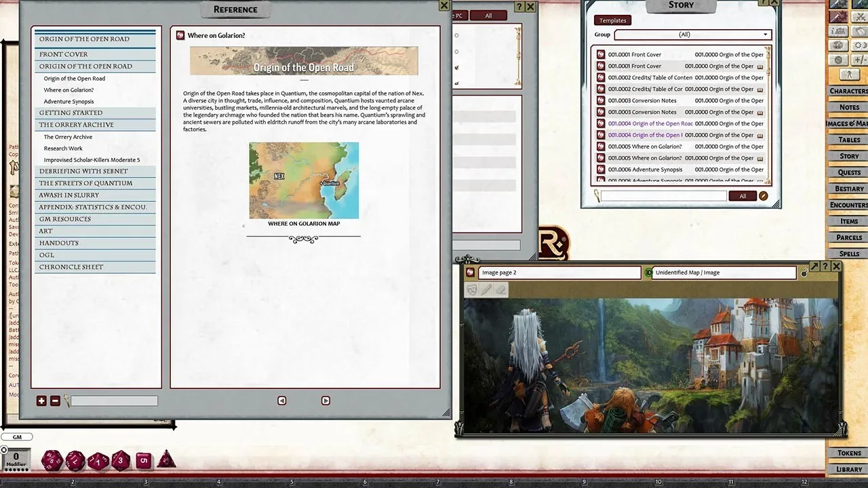Open Tables in the sidebar
The width and height of the screenshot is (868, 488).
click(x=848, y=140)
